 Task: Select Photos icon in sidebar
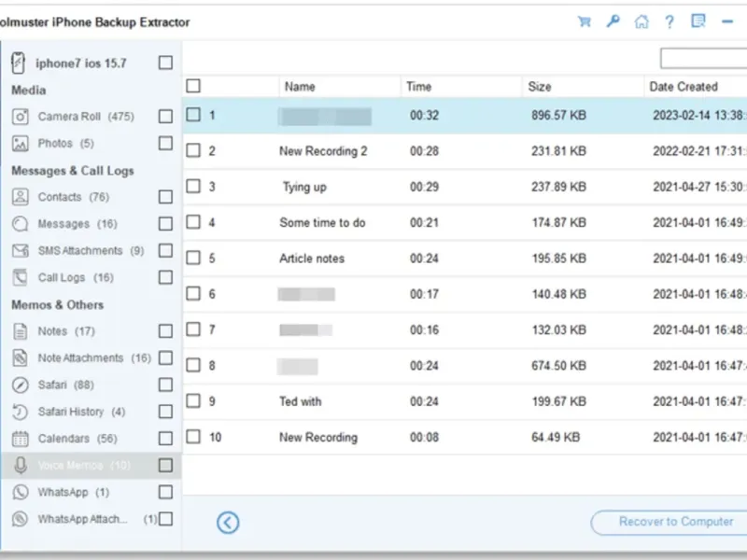click(20, 144)
